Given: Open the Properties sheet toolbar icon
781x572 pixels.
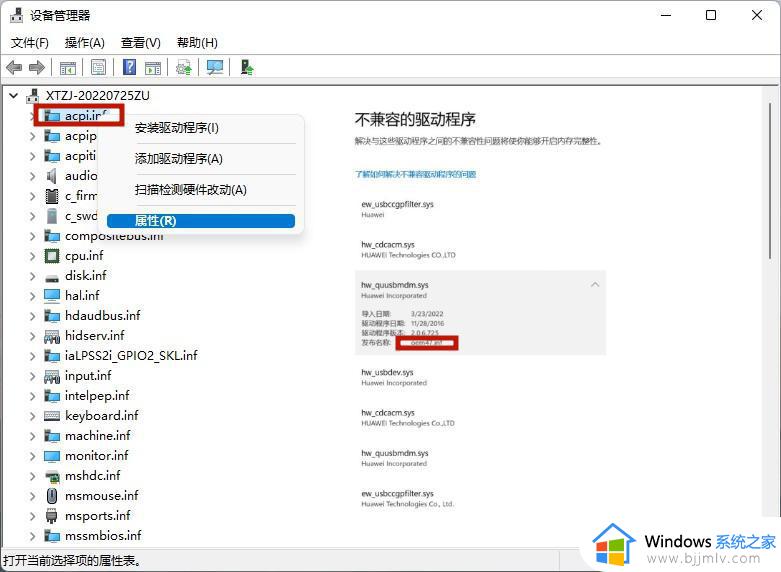Looking at the screenshot, I should click(x=98, y=67).
